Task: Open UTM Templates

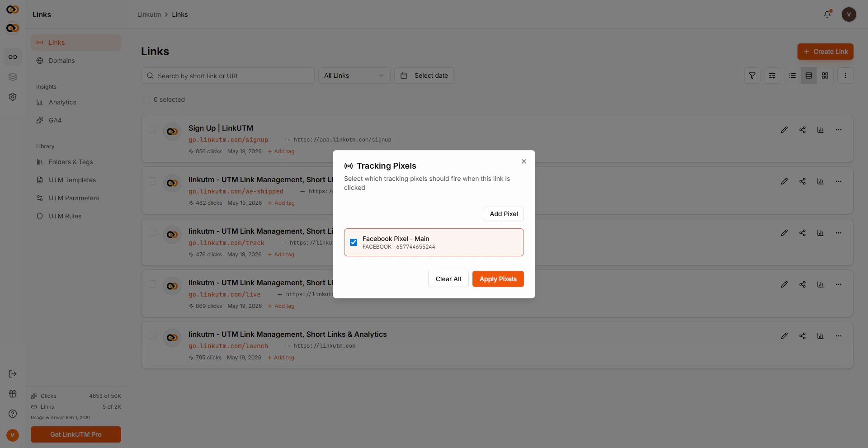Action: [x=76, y=180]
